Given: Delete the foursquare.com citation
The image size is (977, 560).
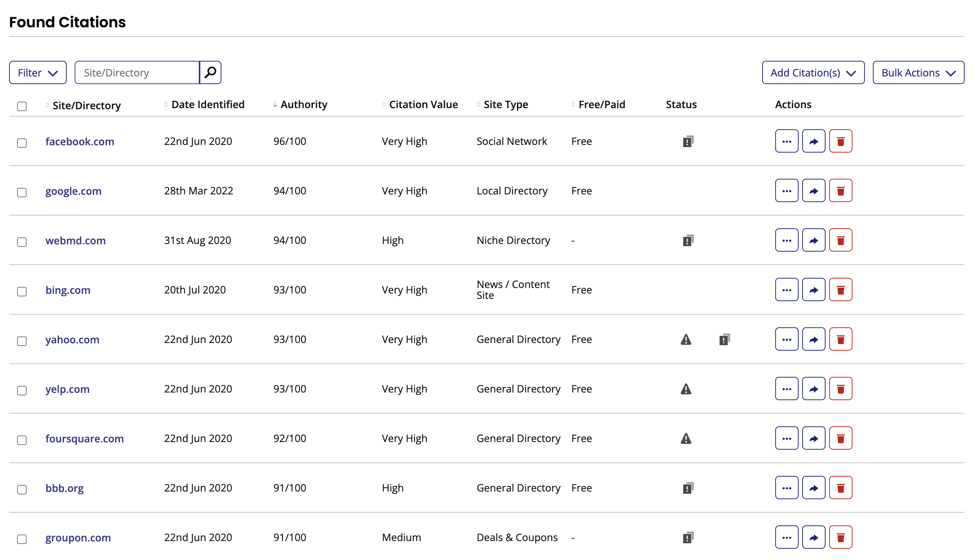Looking at the screenshot, I should (x=840, y=439).
